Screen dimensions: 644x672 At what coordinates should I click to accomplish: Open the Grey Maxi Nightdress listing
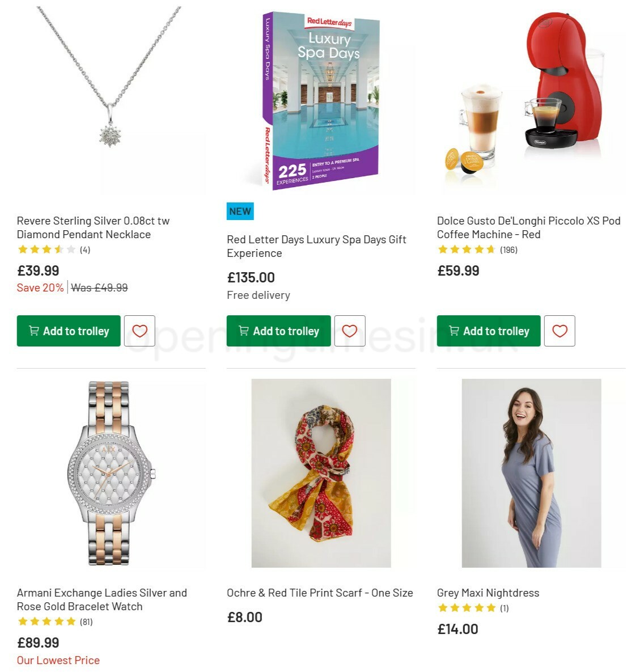488,592
